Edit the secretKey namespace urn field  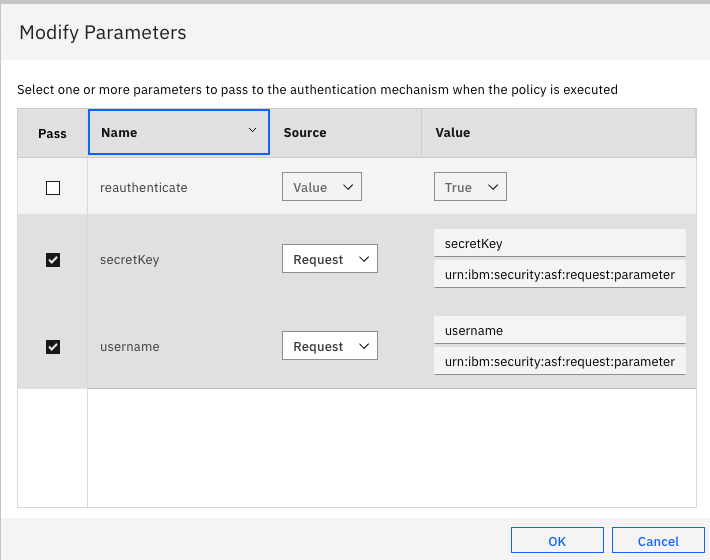(x=559, y=274)
